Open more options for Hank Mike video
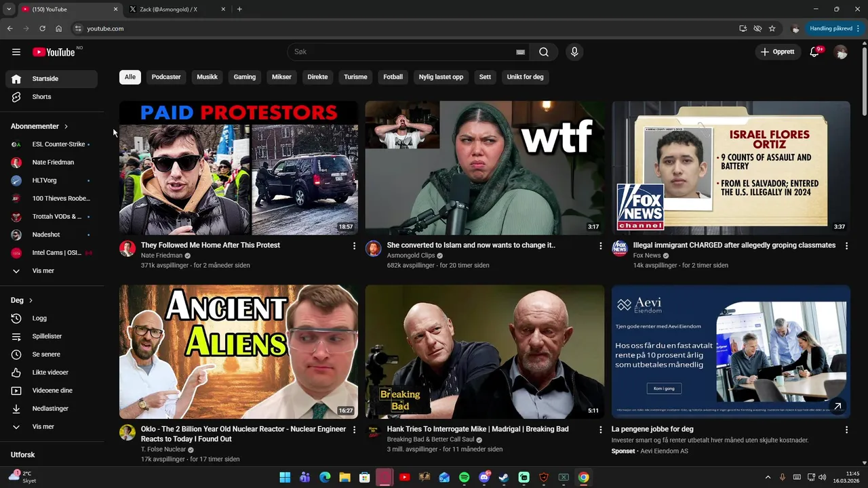This screenshot has height=488, width=868. [x=600, y=430]
